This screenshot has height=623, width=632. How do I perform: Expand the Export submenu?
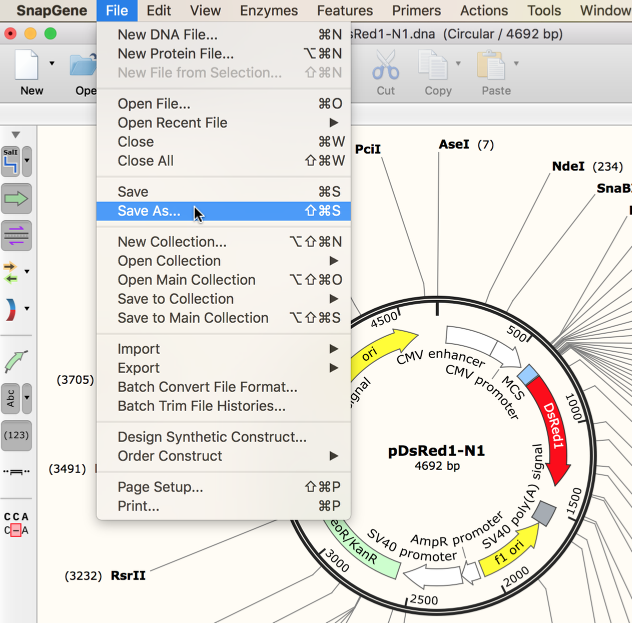click(x=224, y=368)
